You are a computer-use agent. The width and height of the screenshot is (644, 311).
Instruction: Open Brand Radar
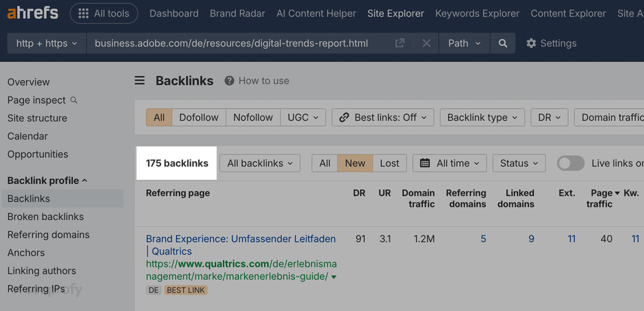pyautogui.click(x=237, y=14)
